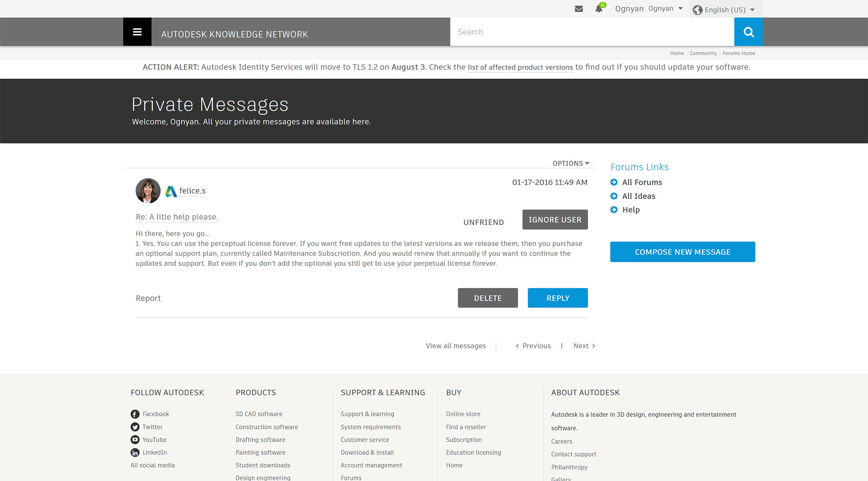Click the arrow icon next to All Forums
868x481 pixels.
(614, 182)
